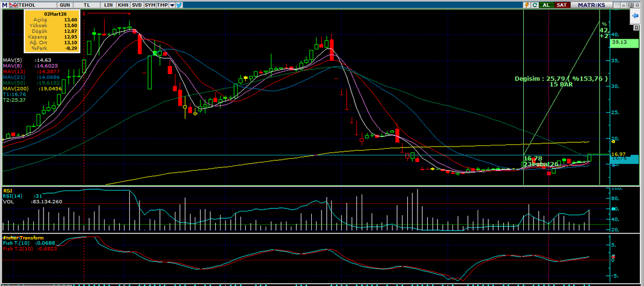644x286 pixels.
Task: Click the green AL buy button
Action: pos(546,5)
